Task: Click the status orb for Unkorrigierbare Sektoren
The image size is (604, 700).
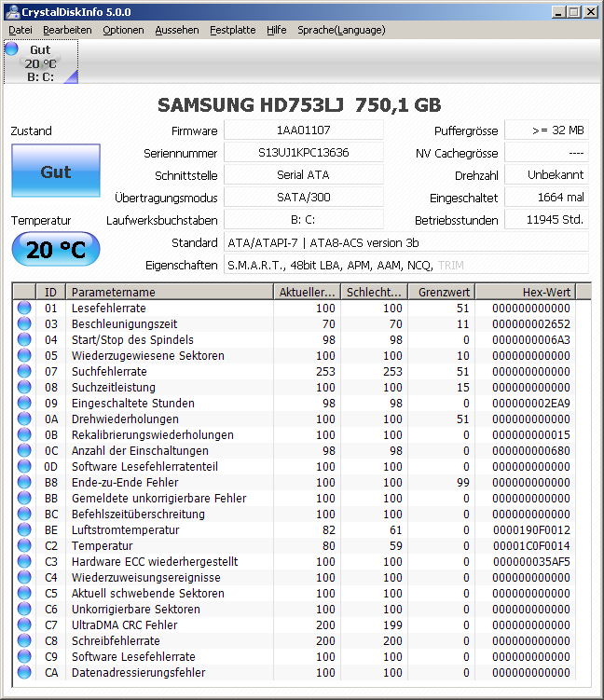Action: [24, 609]
